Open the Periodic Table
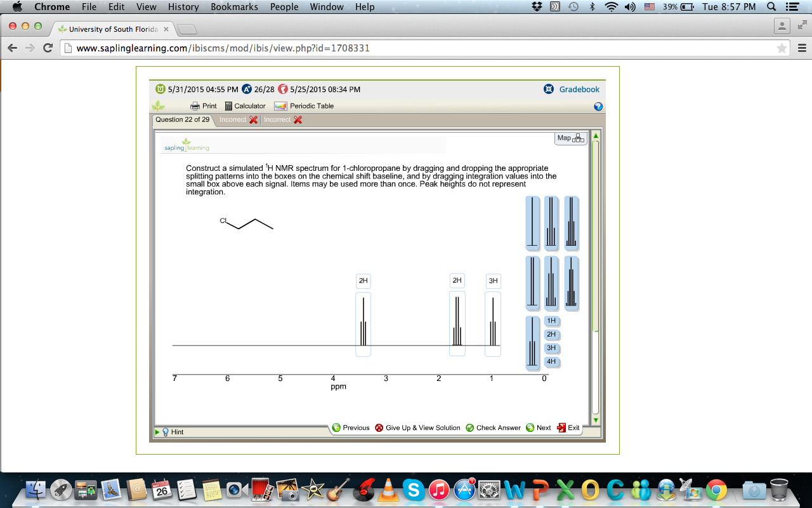The image size is (812, 508). point(304,106)
